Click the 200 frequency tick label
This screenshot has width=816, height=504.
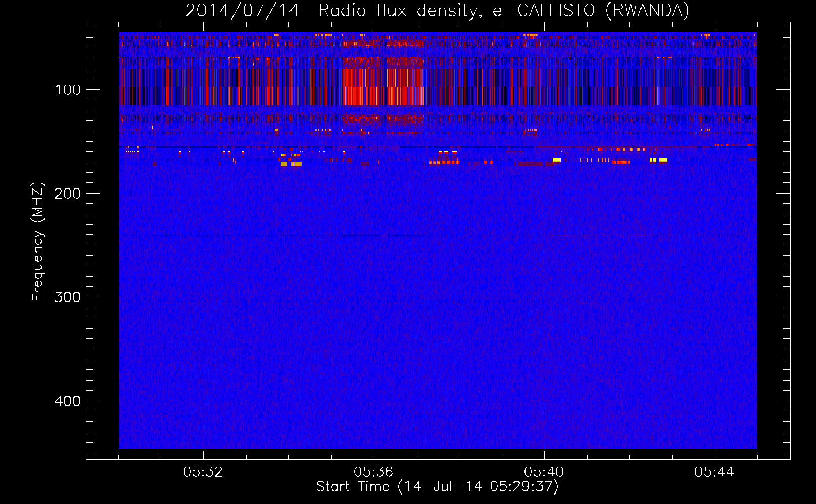68,194
